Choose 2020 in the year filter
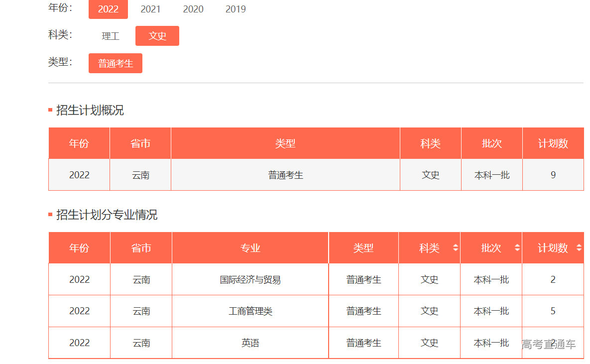The image size is (590, 364). point(193,9)
